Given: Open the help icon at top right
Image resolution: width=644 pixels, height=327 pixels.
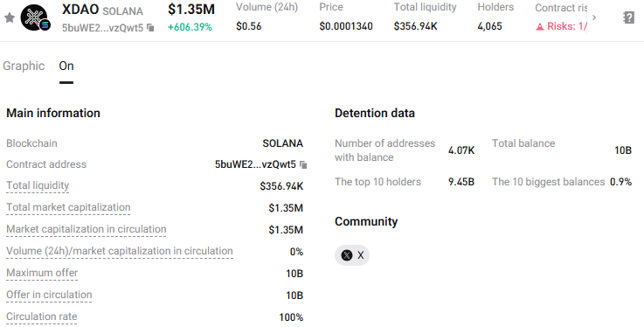Looking at the screenshot, I should pyautogui.click(x=628, y=17).
